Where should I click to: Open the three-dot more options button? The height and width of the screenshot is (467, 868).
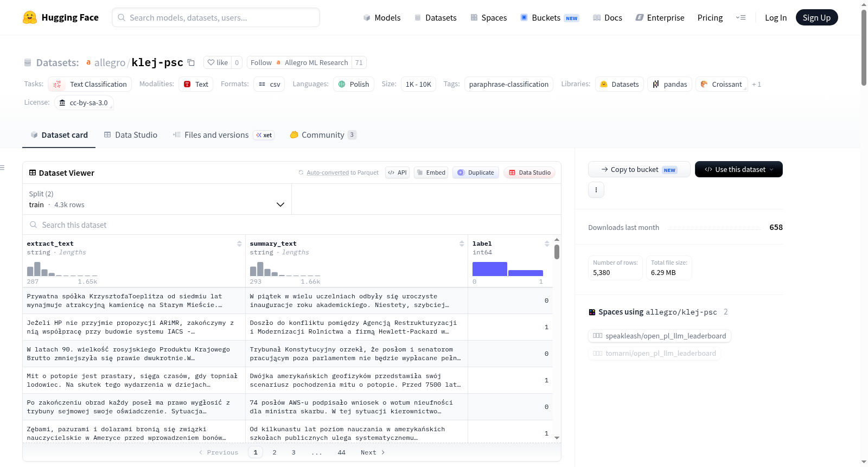[596, 190]
